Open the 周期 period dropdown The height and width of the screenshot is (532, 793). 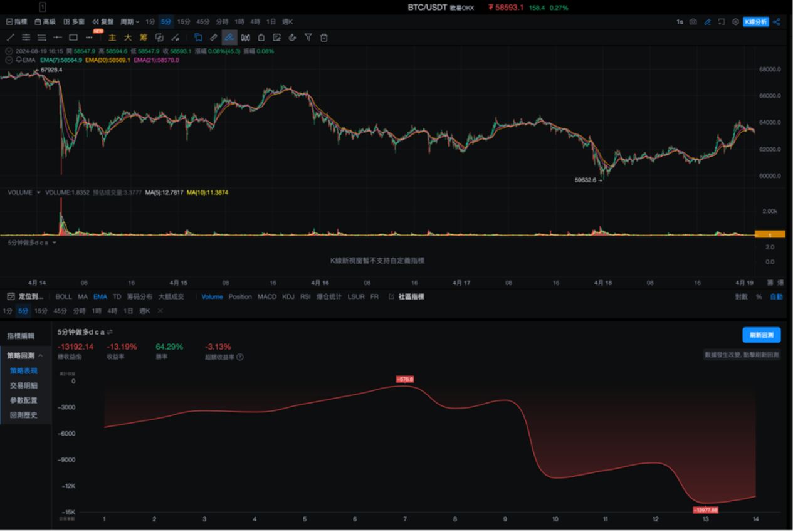coord(130,22)
